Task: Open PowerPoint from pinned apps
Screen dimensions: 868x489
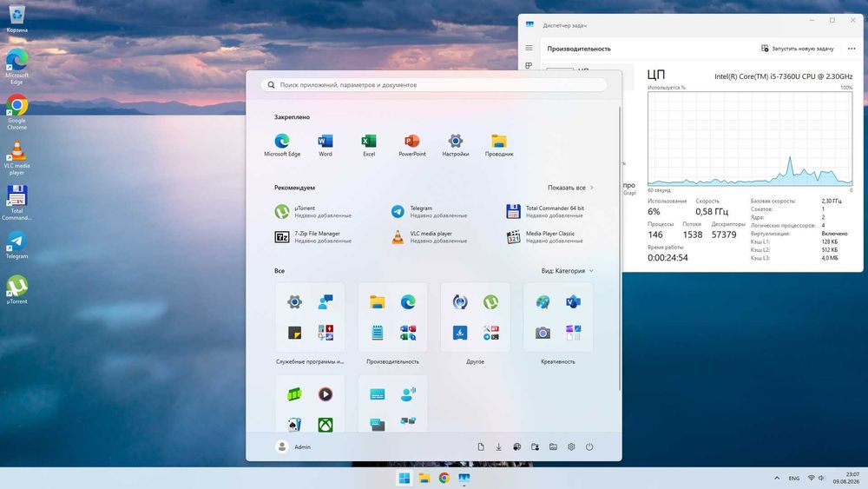Action: pos(411,145)
